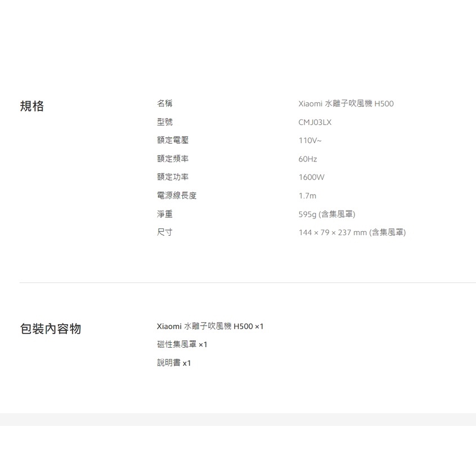The height and width of the screenshot is (476, 476).
Task: Select the 60Hz frequency value
Action: click(308, 159)
